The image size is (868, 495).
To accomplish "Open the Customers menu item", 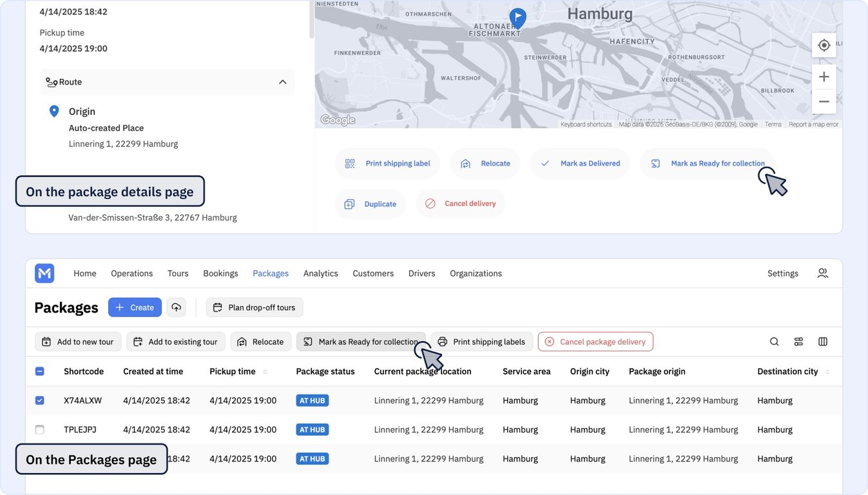I will 373,273.
